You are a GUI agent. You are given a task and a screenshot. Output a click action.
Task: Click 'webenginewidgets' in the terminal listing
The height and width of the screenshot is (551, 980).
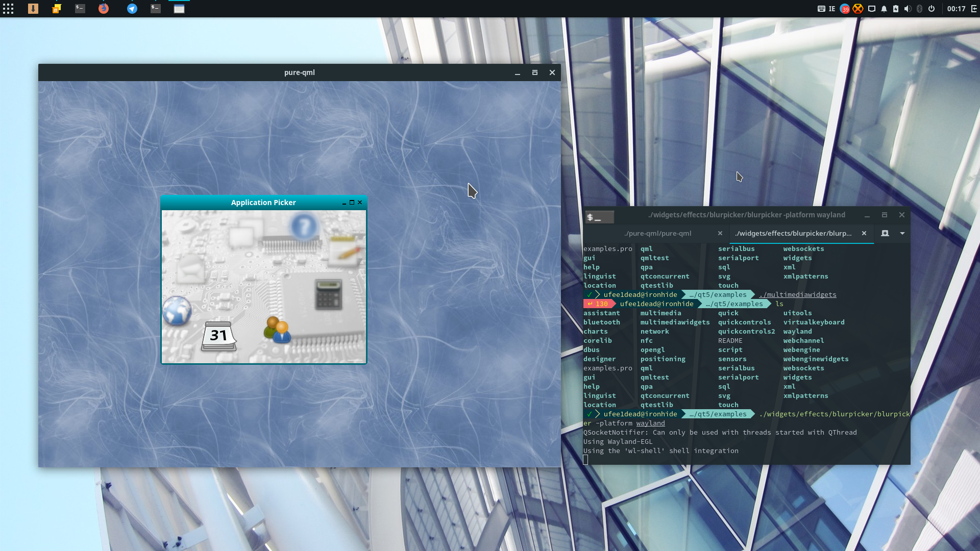816,359
